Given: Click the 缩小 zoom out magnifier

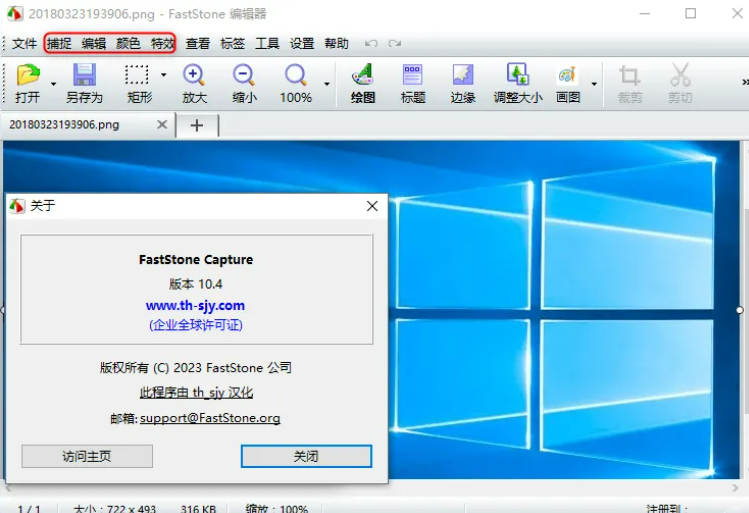Looking at the screenshot, I should [x=244, y=75].
